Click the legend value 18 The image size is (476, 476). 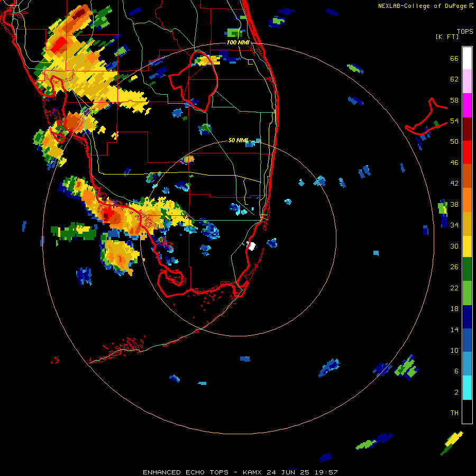point(454,309)
